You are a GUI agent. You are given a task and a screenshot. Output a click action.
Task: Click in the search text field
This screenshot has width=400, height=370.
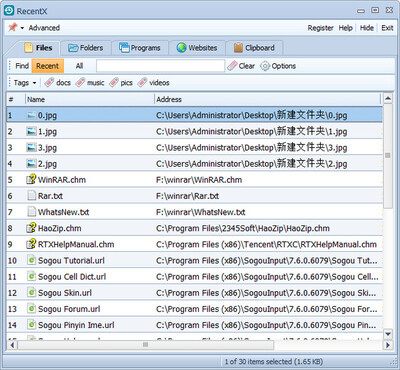(x=160, y=66)
